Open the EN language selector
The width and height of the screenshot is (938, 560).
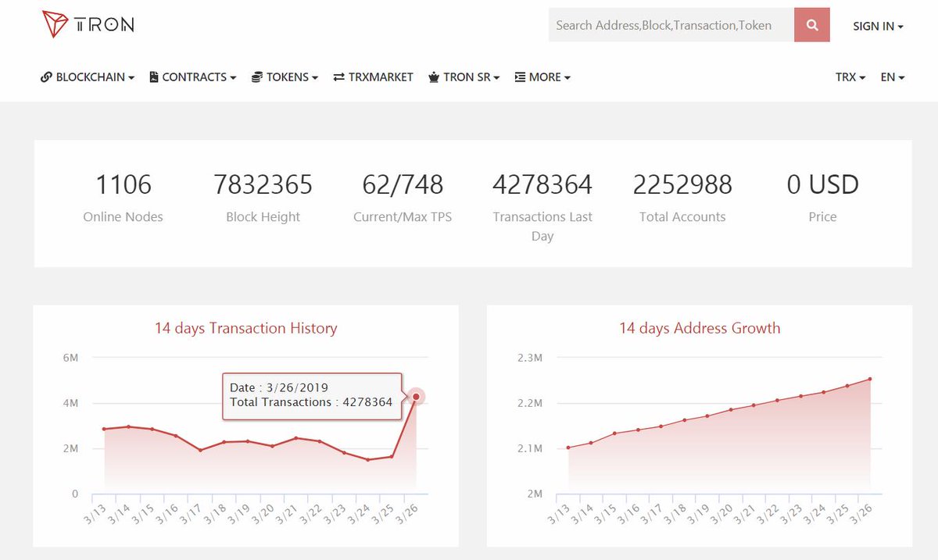pos(893,77)
